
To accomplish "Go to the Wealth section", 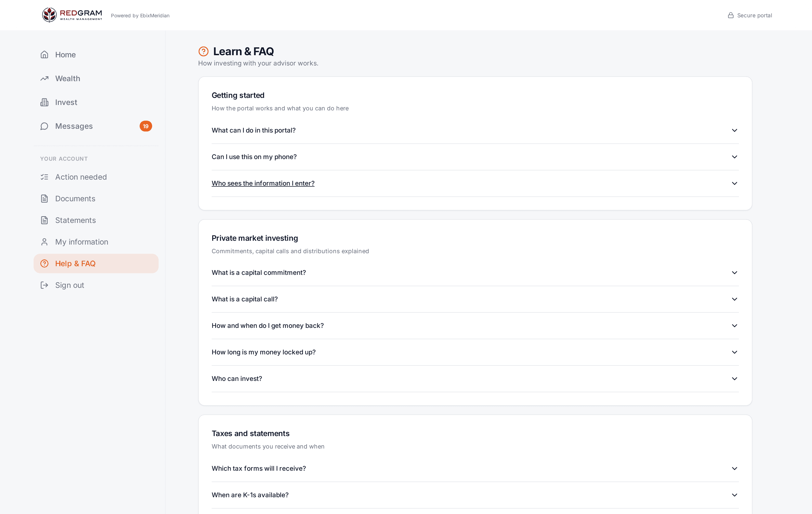I will pyautogui.click(x=96, y=78).
